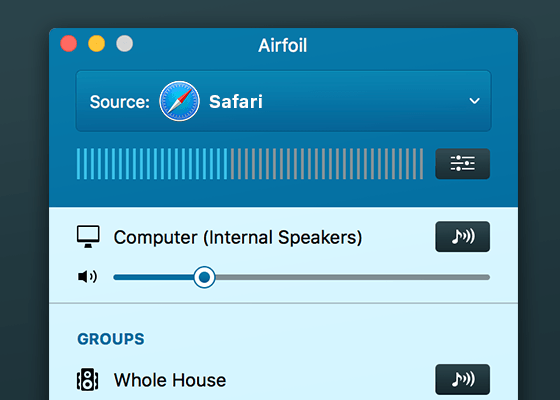The image size is (560, 400).
Task: Toggle transmitting to Computer (Internal Speakers)
Action: 462,236
